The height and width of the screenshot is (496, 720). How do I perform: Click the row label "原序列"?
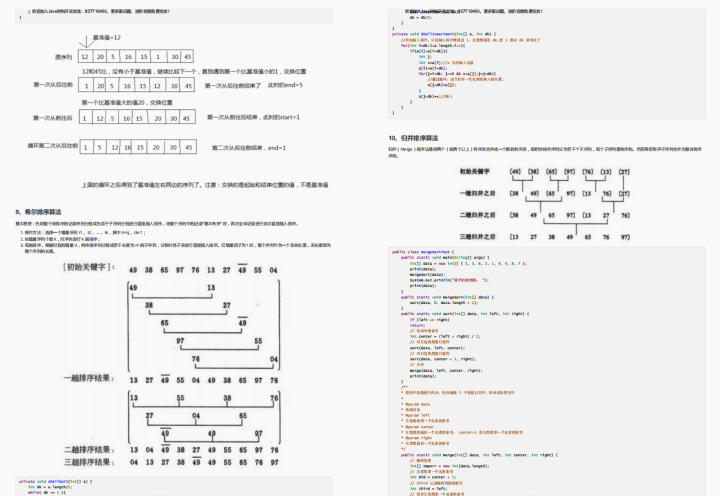click(63, 57)
